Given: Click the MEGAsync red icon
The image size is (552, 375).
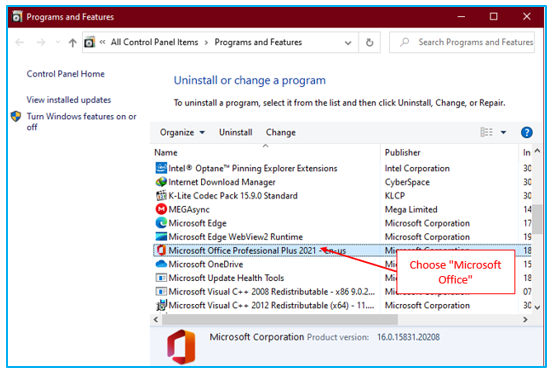Looking at the screenshot, I should tap(161, 209).
